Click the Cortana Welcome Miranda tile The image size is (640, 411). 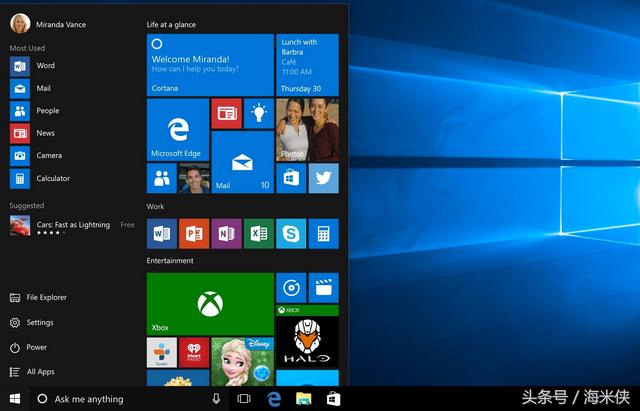point(210,65)
